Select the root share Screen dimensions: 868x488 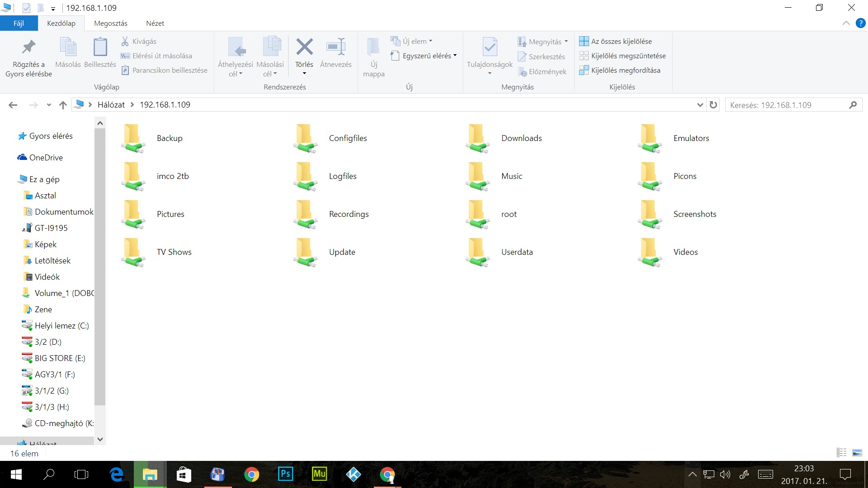click(x=491, y=214)
